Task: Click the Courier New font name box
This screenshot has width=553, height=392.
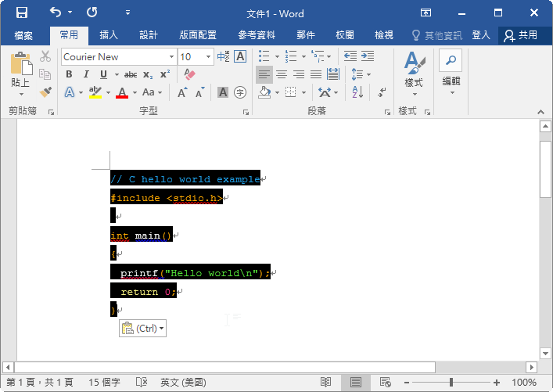Action: click(x=115, y=57)
